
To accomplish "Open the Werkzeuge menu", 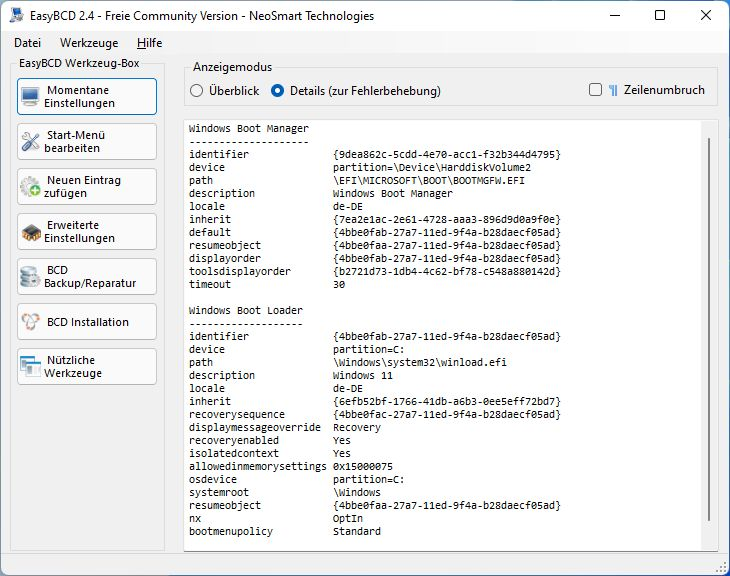I will pos(89,43).
